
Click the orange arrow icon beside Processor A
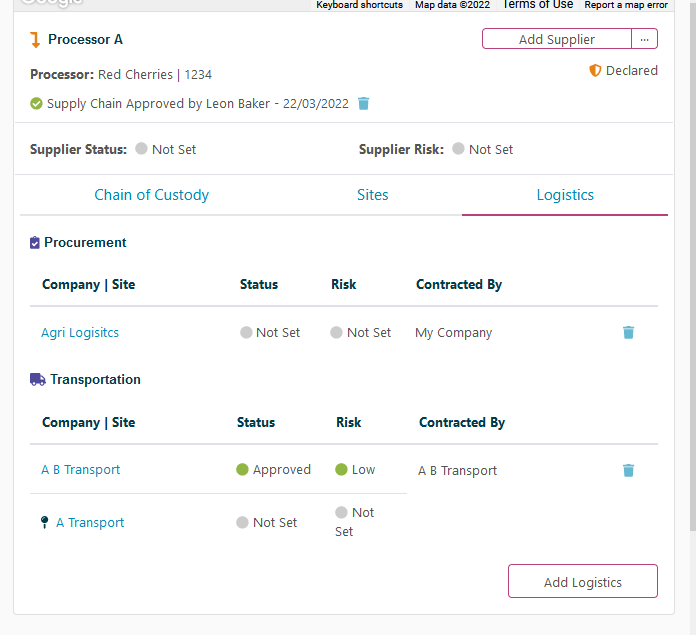click(35, 40)
